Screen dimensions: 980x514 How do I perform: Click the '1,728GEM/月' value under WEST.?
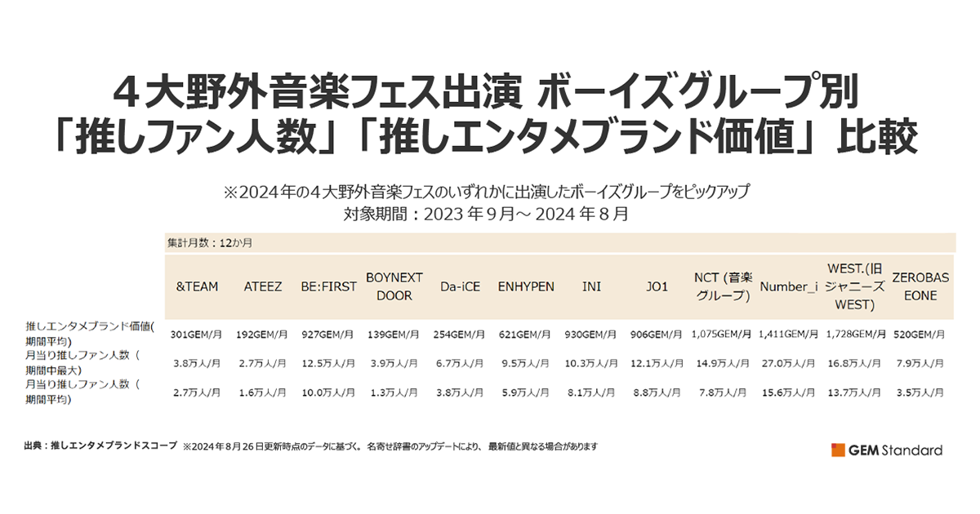856,334
